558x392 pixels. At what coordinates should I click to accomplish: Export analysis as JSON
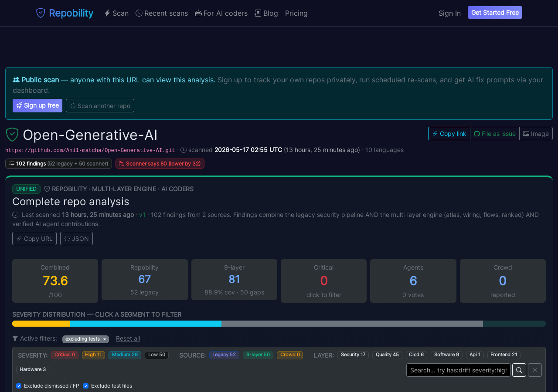(76, 239)
